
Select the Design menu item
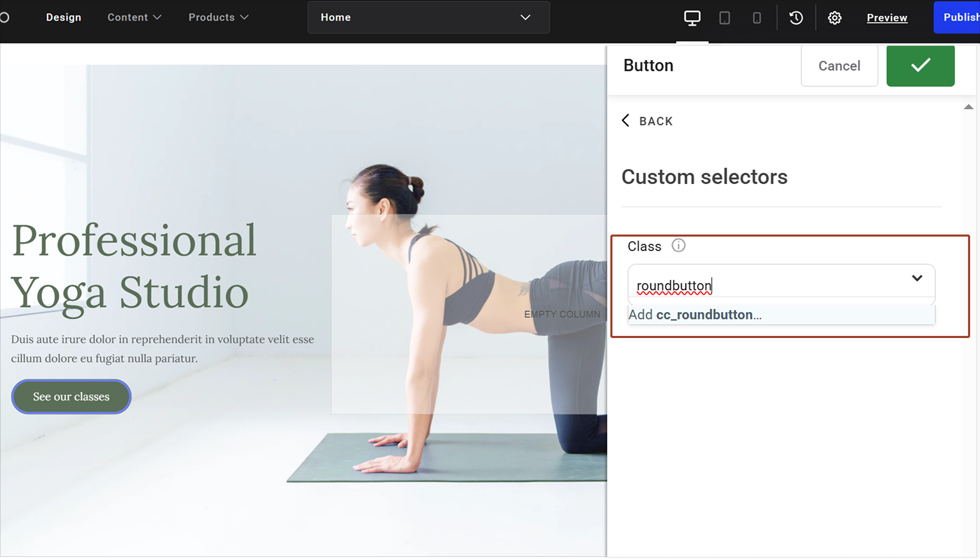63,17
